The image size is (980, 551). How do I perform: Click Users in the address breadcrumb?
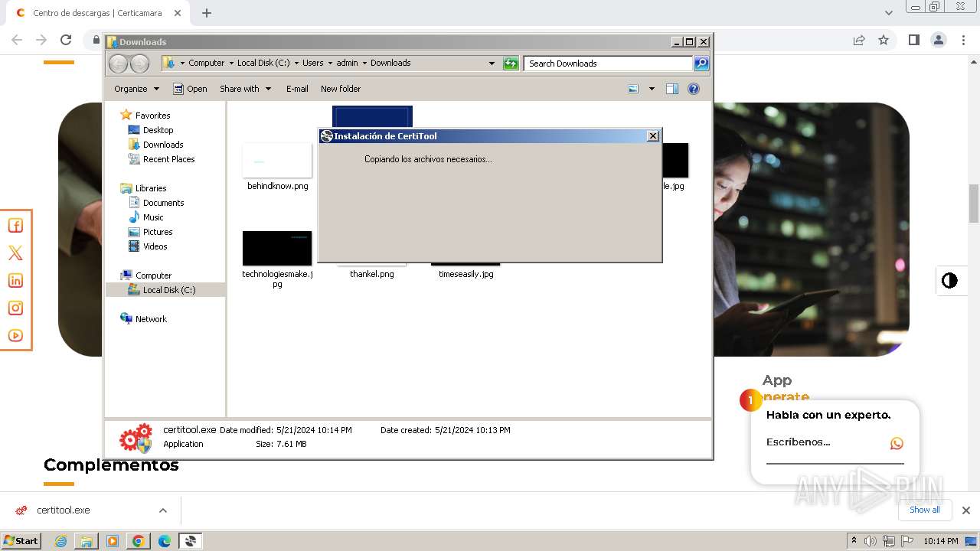[312, 63]
